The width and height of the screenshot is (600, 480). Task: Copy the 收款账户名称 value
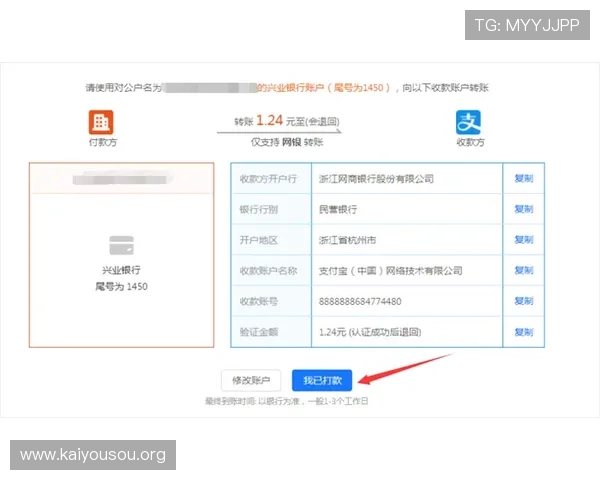click(x=523, y=270)
